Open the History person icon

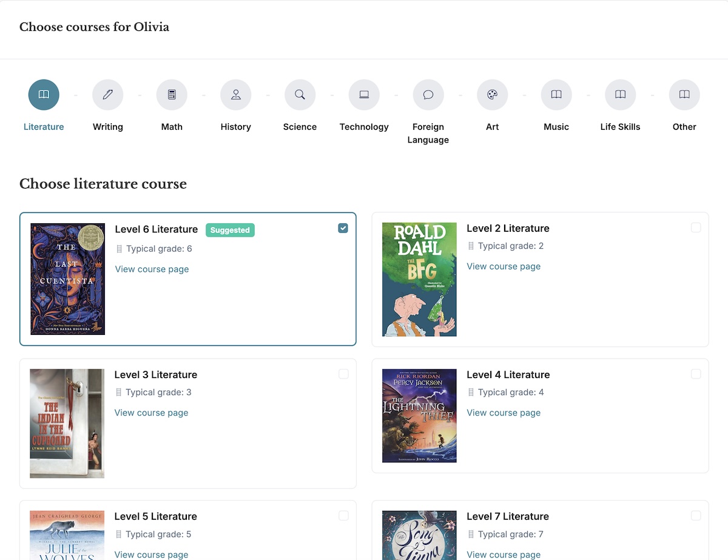(x=236, y=95)
